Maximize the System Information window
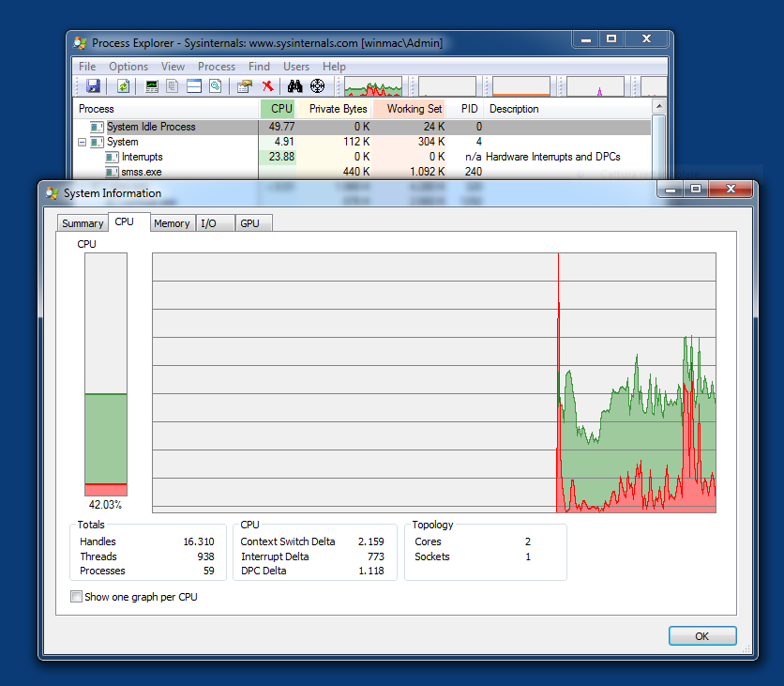This screenshot has height=686, width=784. click(696, 189)
